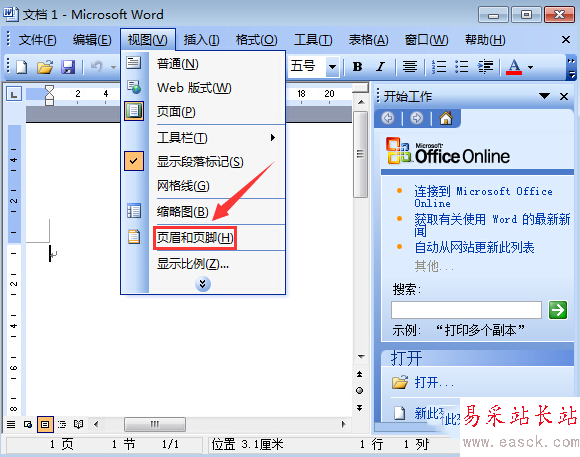Click the 其他... link
The width and height of the screenshot is (580, 457).
point(434,266)
